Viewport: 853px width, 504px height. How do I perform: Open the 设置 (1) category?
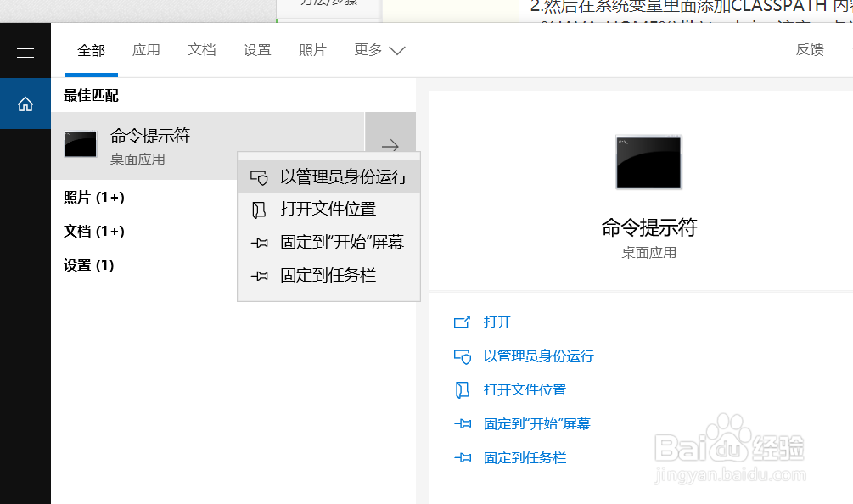[88, 266]
